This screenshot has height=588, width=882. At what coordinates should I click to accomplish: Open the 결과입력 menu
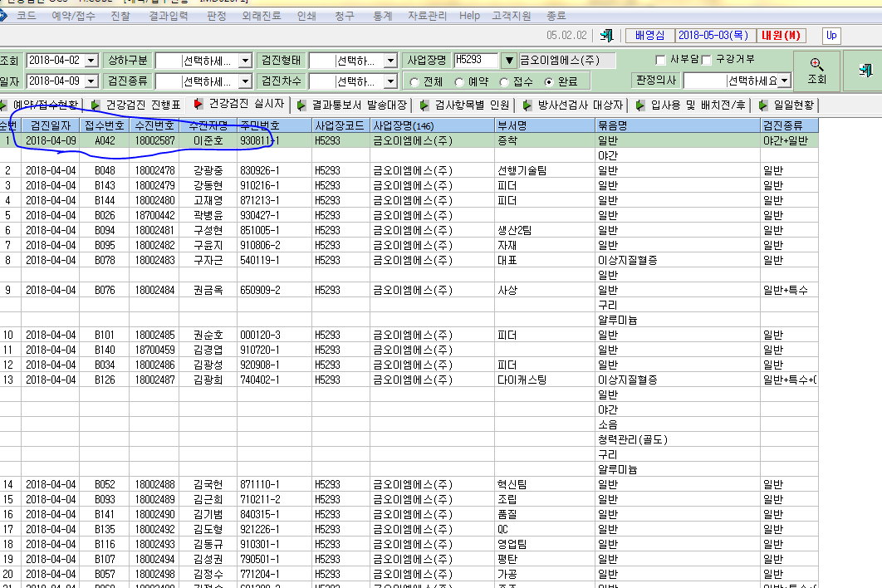169,16
